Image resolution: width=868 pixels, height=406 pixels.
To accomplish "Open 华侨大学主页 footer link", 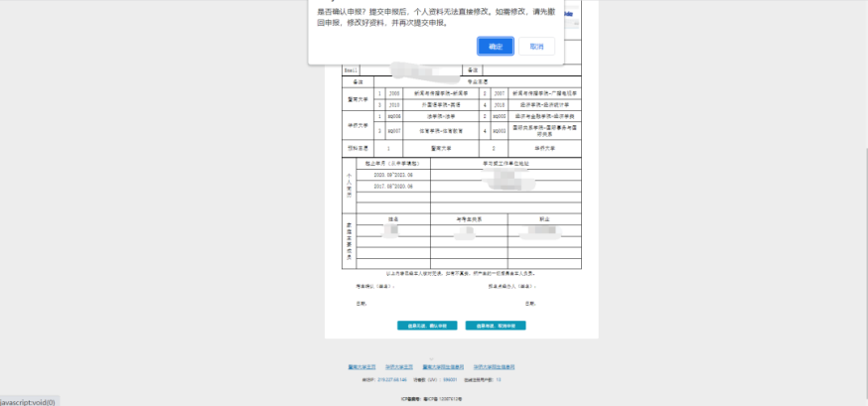I will click(399, 366).
